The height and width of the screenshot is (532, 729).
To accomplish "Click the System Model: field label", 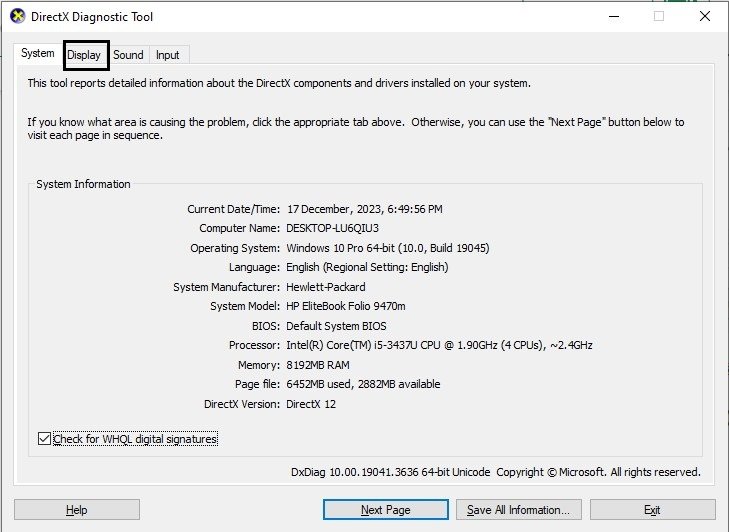I will pyautogui.click(x=245, y=306).
